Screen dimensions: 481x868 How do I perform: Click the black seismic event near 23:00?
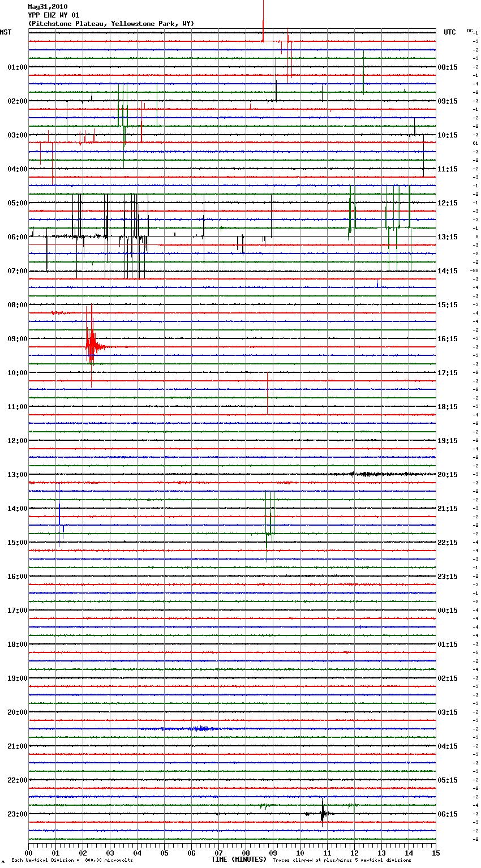coord(323,813)
